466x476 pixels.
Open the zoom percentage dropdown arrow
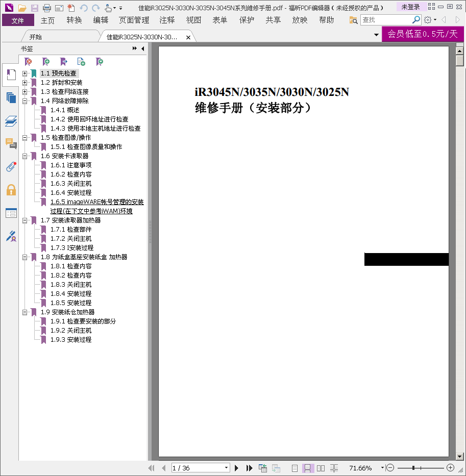382,468
